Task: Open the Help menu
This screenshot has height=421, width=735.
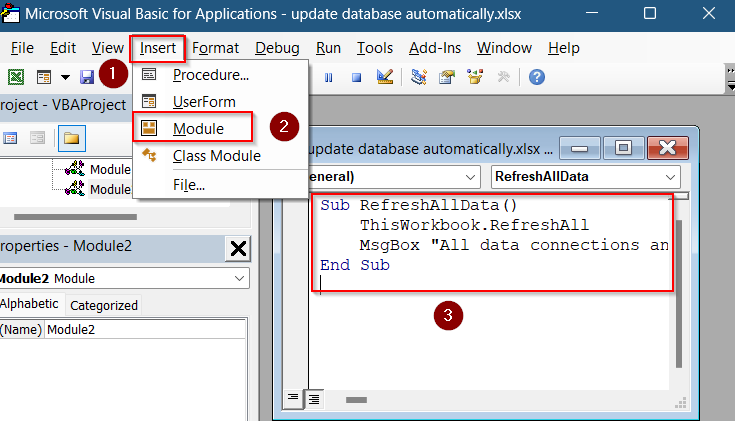Action: 563,48
